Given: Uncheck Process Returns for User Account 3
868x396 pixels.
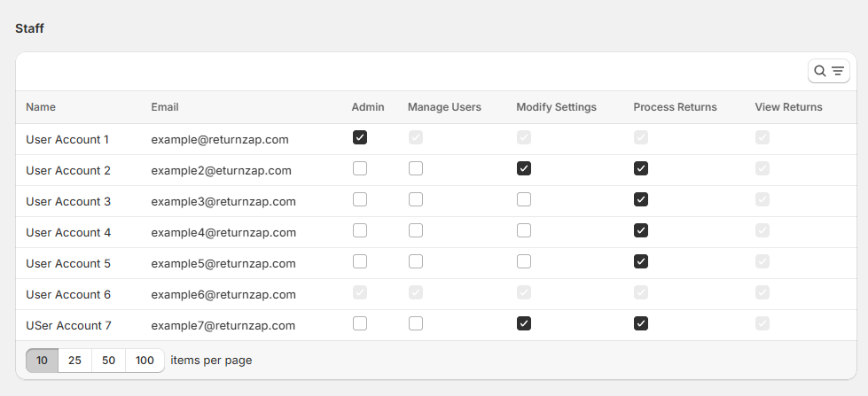Looking at the screenshot, I should pyautogui.click(x=641, y=199).
